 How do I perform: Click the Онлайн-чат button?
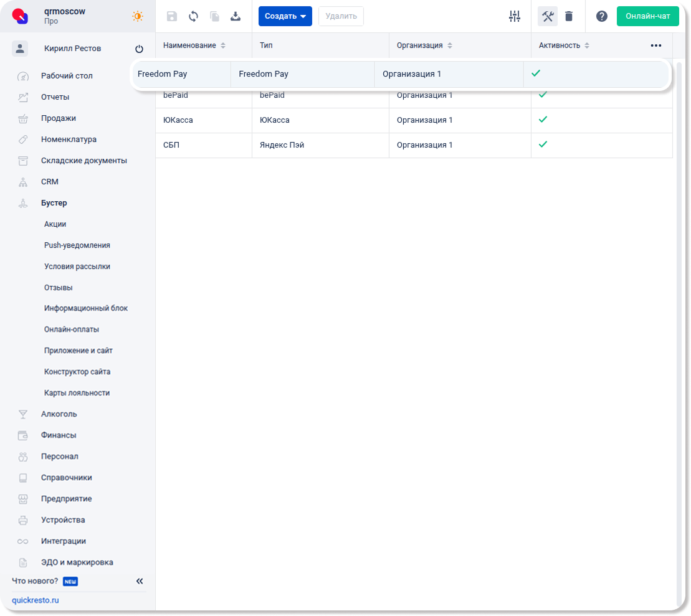click(647, 16)
